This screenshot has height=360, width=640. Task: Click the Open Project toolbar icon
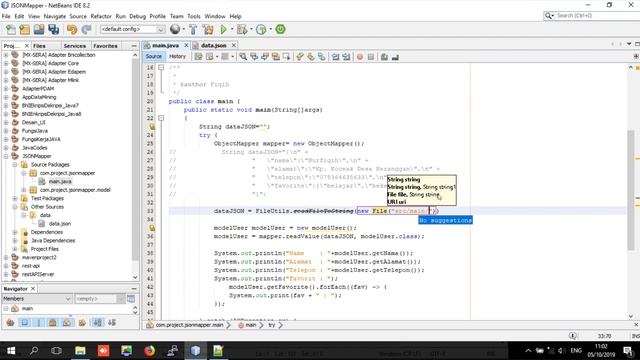39,29
